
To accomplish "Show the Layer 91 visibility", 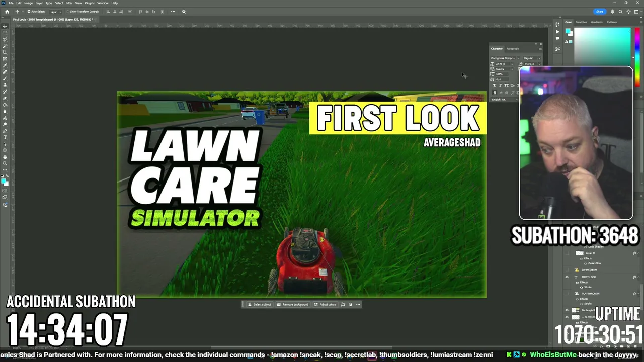I will 567,253.
